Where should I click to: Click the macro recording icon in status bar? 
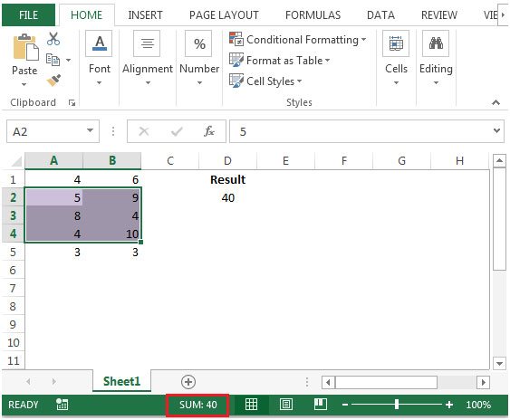pyautogui.click(x=62, y=405)
